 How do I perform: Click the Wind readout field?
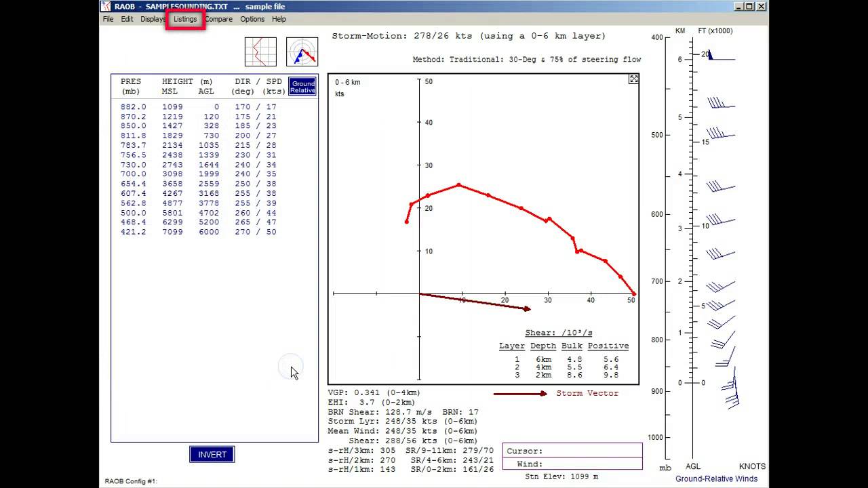coord(572,464)
